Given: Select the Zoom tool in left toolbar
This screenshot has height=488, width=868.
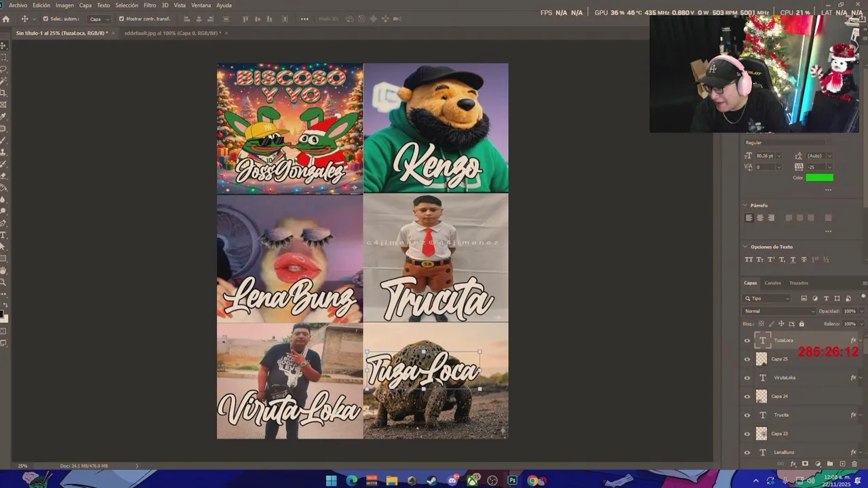Looking at the screenshot, I should pos(3,282).
